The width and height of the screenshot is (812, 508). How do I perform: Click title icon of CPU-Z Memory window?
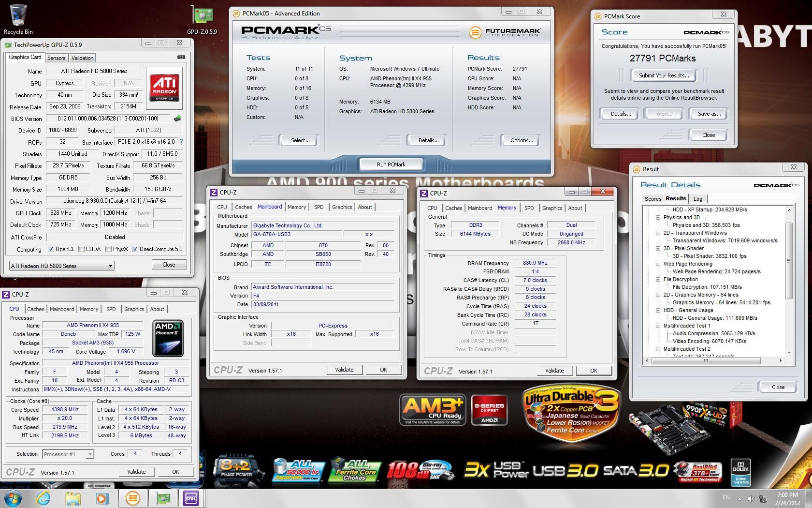coord(424,193)
